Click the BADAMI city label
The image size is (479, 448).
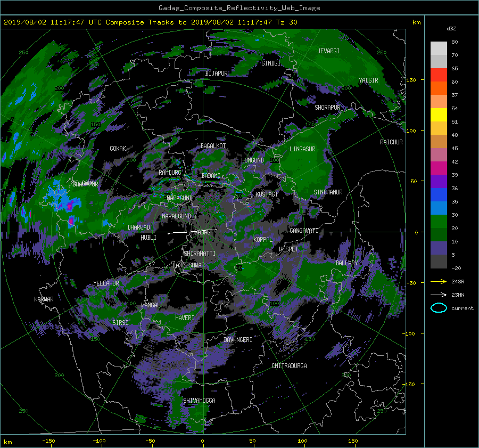pyautogui.click(x=211, y=176)
